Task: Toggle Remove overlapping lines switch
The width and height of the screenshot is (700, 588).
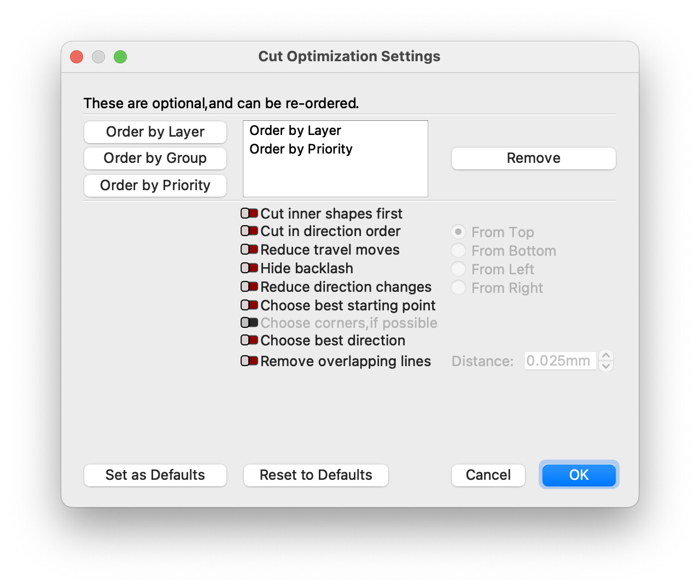Action: 249,361
